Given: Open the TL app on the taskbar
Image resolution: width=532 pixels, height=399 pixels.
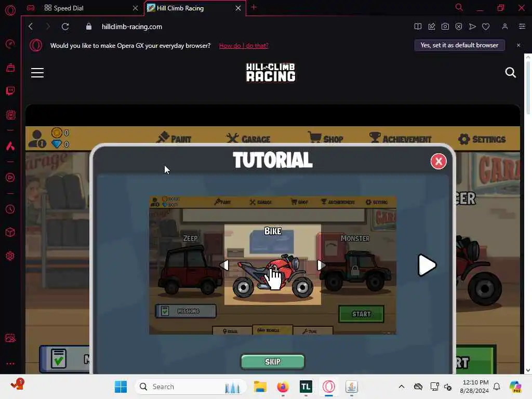Looking at the screenshot, I should pyautogui.click(x=305, y=387).
